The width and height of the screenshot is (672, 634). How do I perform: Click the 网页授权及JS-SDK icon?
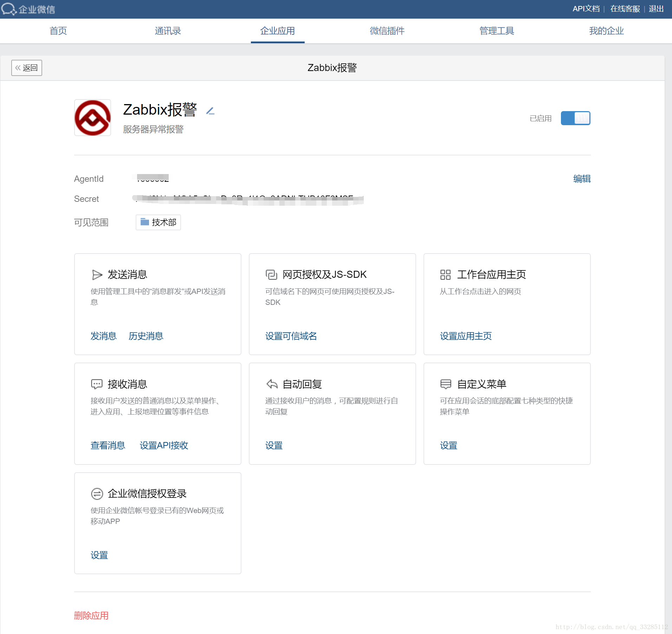click(271, 275)
